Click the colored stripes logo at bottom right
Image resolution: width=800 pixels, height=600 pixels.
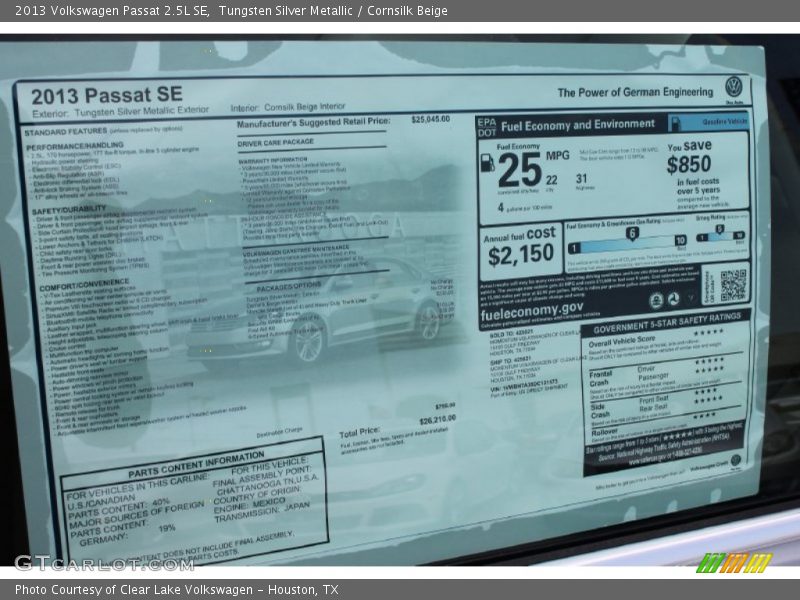coord(734,563)
